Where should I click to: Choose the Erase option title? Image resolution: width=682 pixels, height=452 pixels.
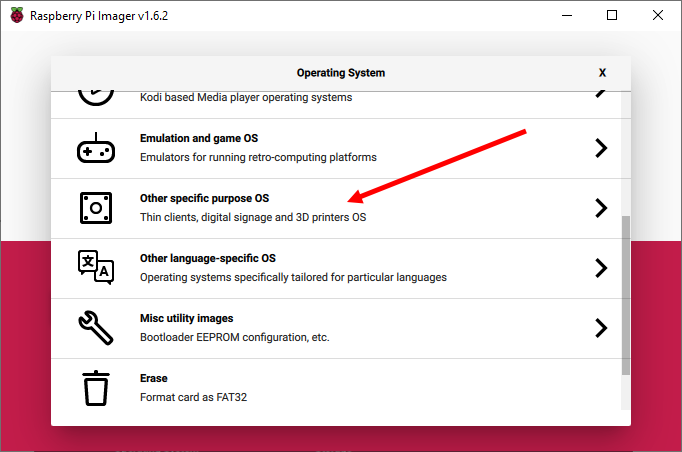tap(154, 378)
